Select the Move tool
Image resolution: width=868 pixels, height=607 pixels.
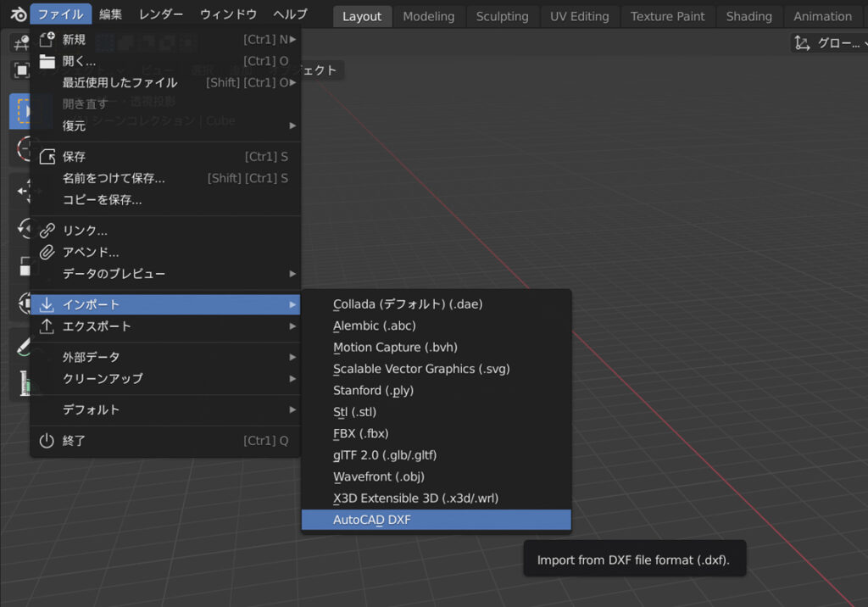(22, 191)
